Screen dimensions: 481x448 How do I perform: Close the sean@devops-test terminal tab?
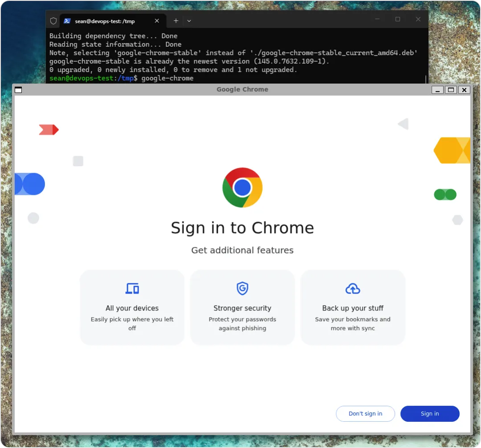[x=157, y=21]
